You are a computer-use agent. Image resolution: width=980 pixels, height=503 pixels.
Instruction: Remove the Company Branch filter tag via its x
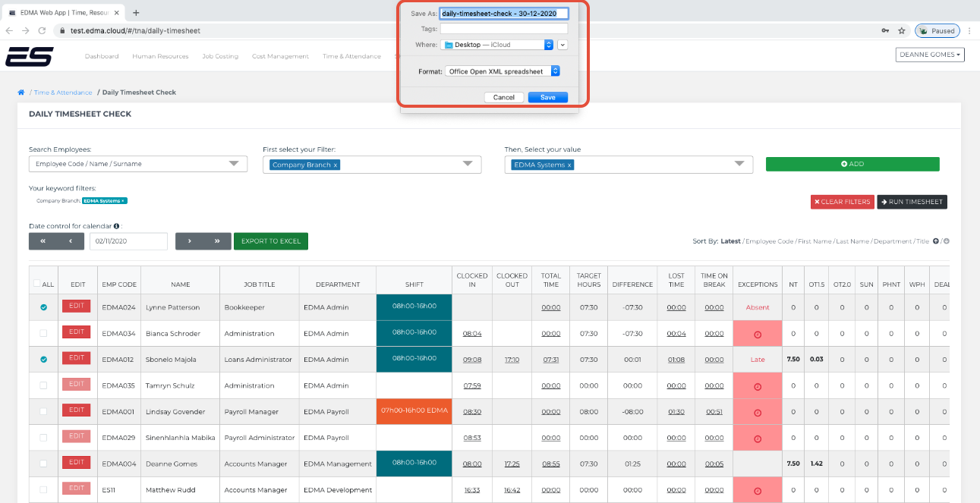pyautogui.click(x=336, y=165)
